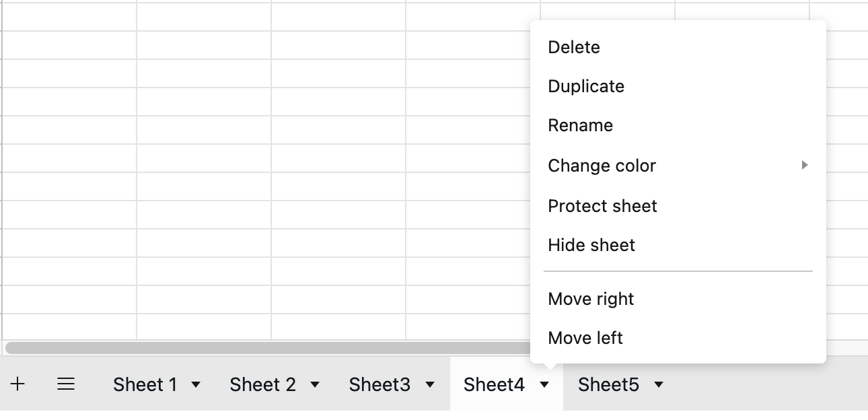The image size is (868, 420).
Task: Open the all sheets list icon
Action: (66, 384)
